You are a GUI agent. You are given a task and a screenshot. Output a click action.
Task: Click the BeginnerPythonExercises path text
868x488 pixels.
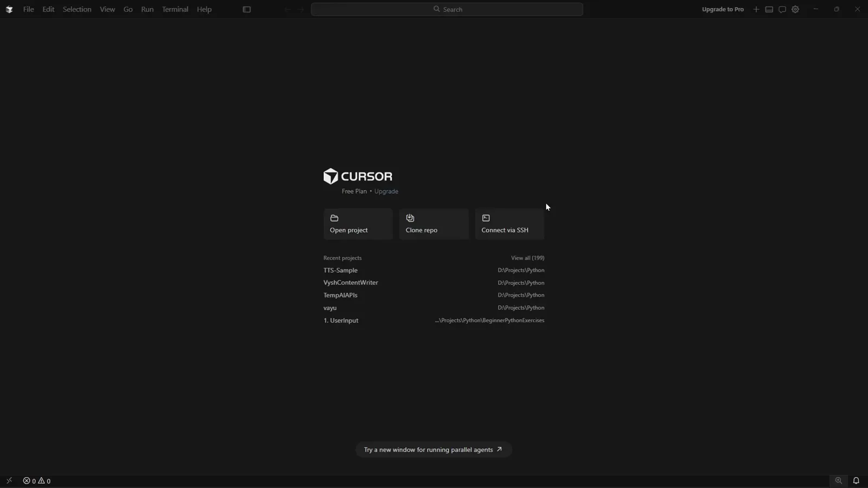489,320
